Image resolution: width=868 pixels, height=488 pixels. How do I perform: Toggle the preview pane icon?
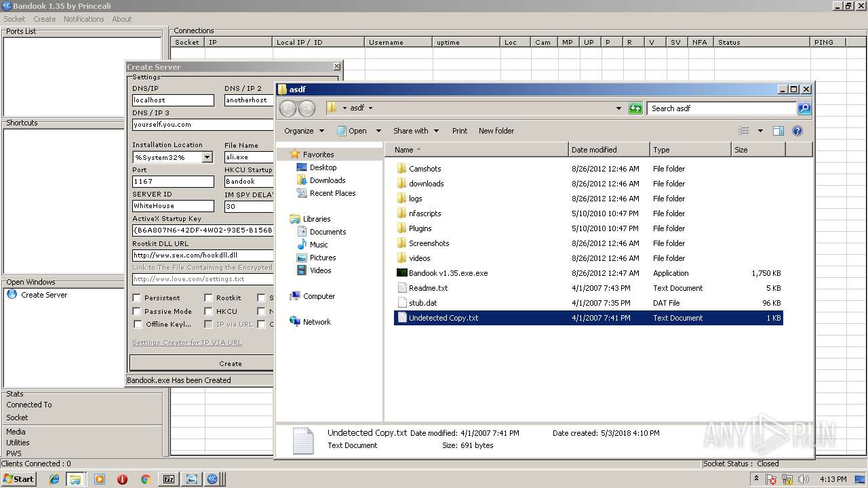(x=778, y=131)
